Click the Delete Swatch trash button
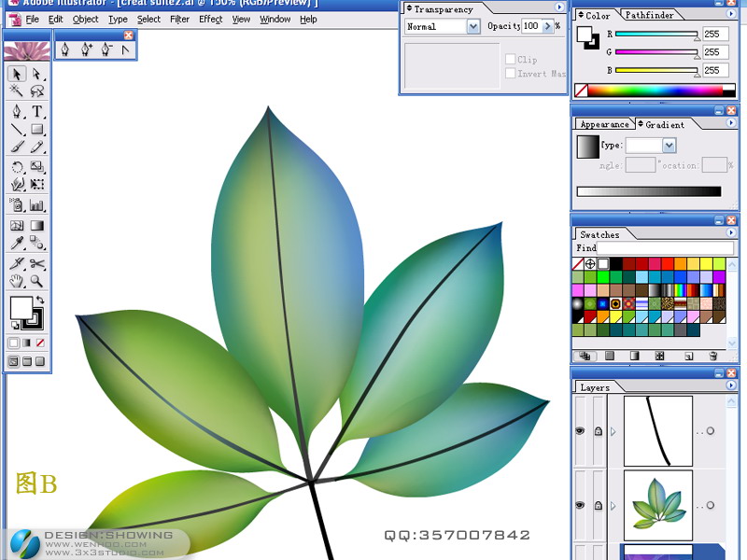747x560 pixels. coord(713,356)
